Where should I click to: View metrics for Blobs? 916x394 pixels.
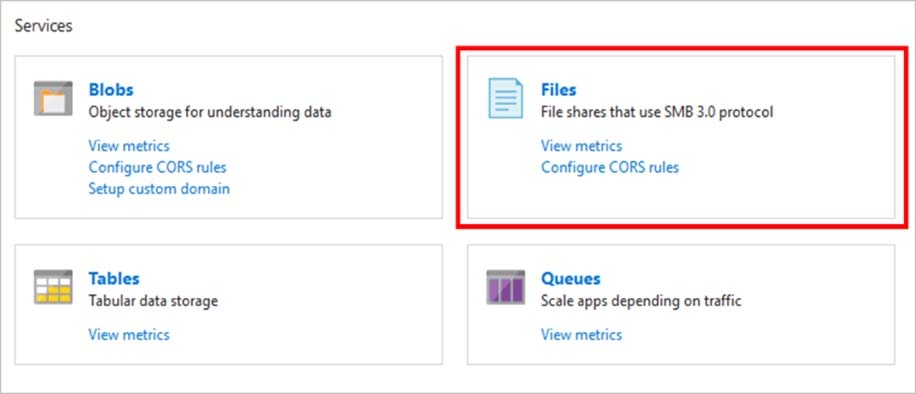(x=129, y=146)
